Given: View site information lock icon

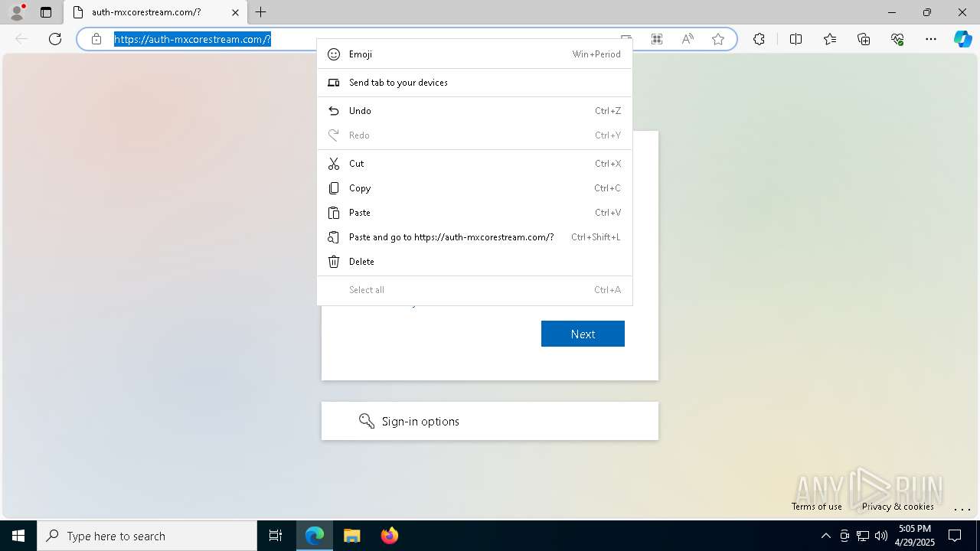Looking at the screenshot, I should pyautogui.click(x=96, y=39).
